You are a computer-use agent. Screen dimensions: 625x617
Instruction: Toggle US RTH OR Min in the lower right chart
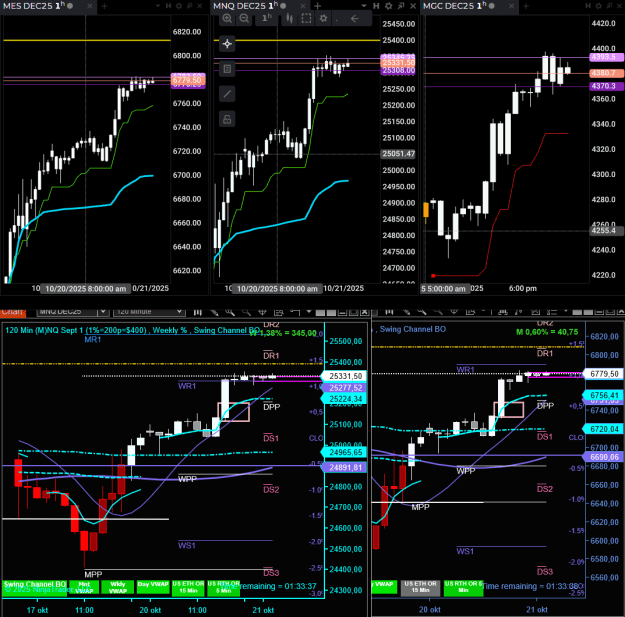tap(463, 588)
